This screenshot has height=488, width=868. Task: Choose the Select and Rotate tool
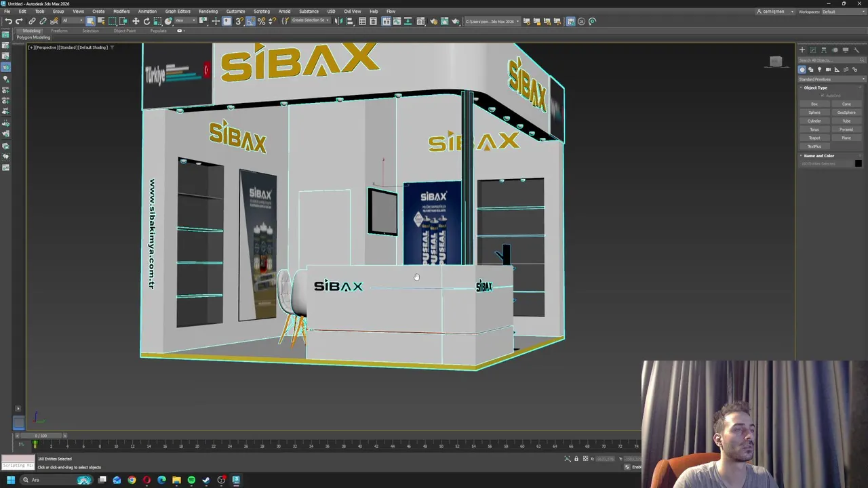point(146,22)
